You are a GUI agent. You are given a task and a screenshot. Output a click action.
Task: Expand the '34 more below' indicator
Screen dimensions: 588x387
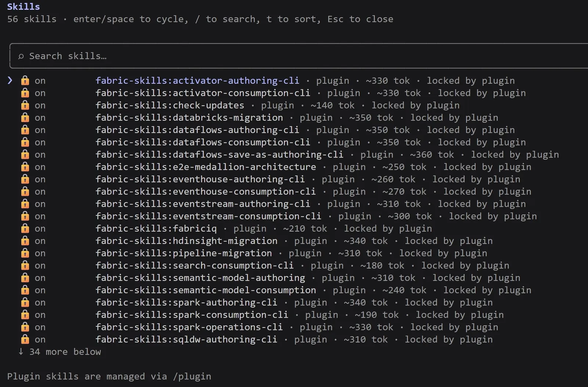click(x=60, y=352)
